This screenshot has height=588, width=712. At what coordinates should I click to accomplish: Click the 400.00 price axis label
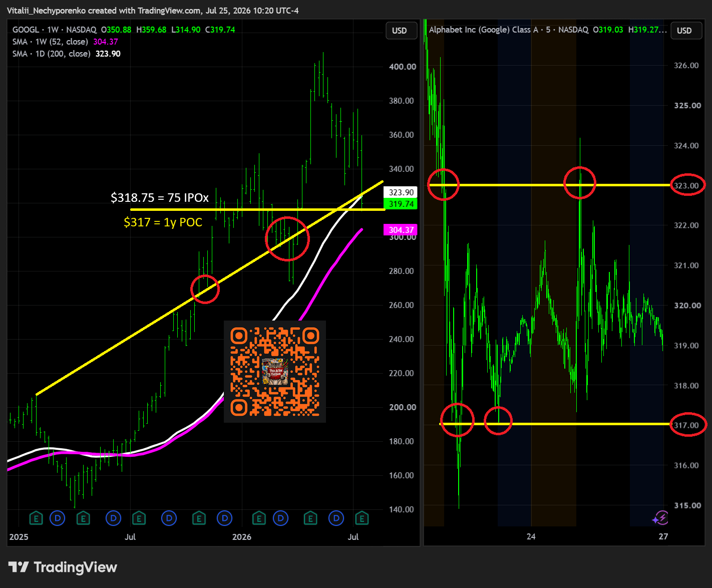click(x=403, y=67)
